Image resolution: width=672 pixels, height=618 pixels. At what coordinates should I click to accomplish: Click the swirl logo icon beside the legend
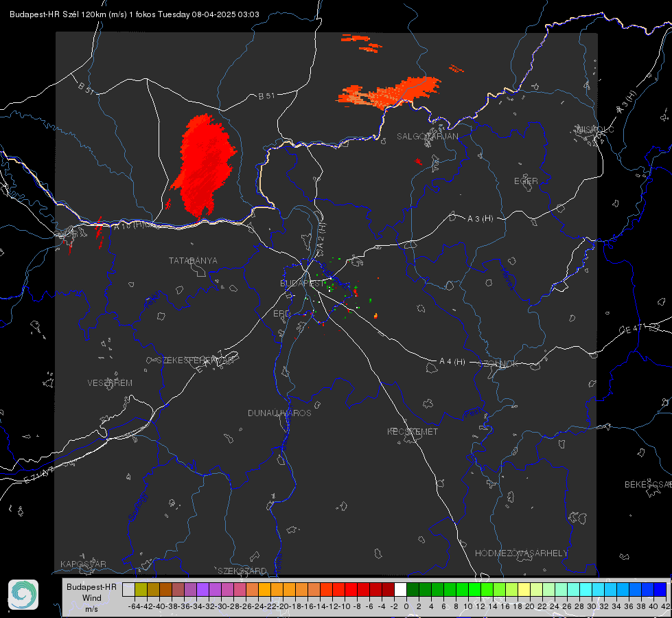click(x=23, y=595)
